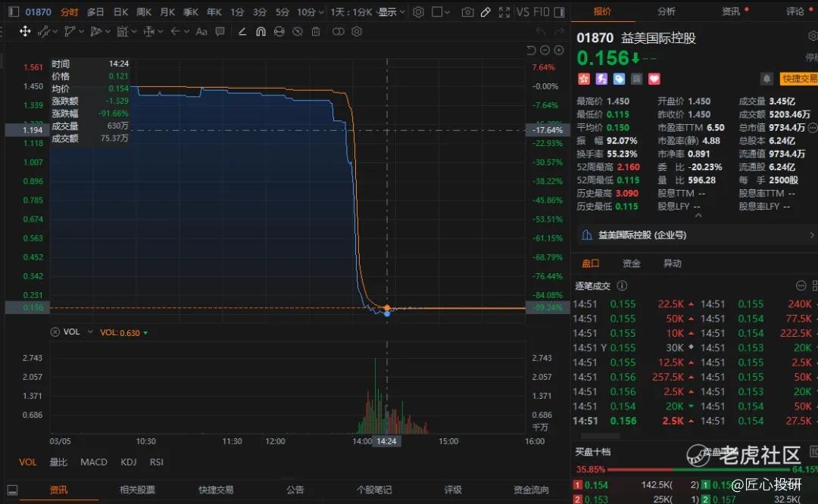Select the 量比 volume ratio indicator
The height and width of the screenshot is (504, 818).
pyautogui.click(x=58, y=462)
